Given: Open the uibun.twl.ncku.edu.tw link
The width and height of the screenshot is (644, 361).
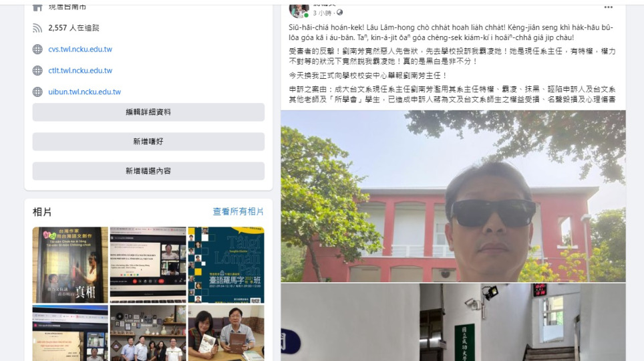Looking at the screenshot, I should 85,92.
